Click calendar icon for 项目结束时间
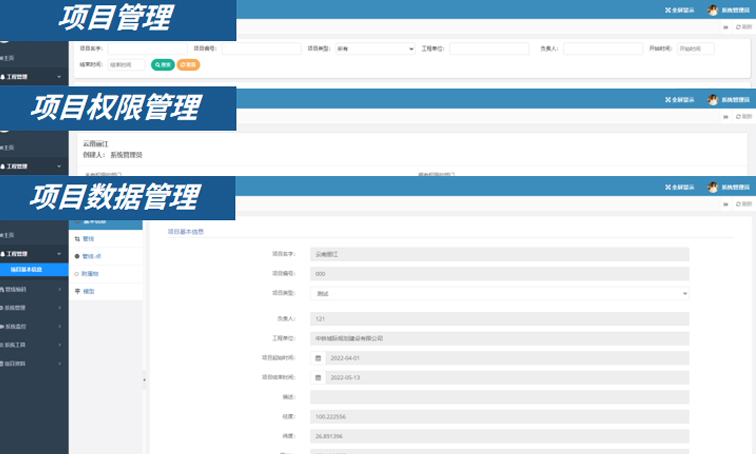Viewport: 756px width, 454px height. click(x=318, y=377)
